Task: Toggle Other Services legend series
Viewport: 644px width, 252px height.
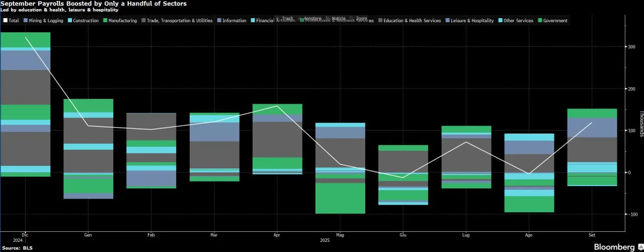Action: (x=516, y=21)
